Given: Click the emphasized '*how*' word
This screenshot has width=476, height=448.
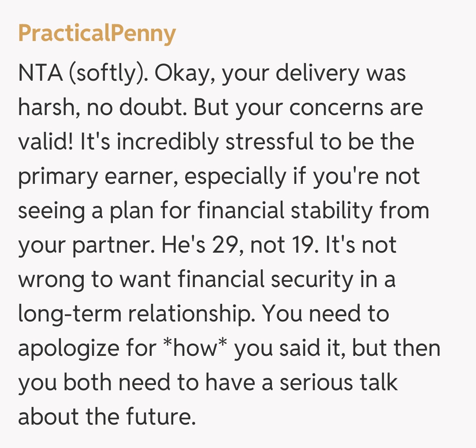Looking at the screenshot, I should click(194, 348).
